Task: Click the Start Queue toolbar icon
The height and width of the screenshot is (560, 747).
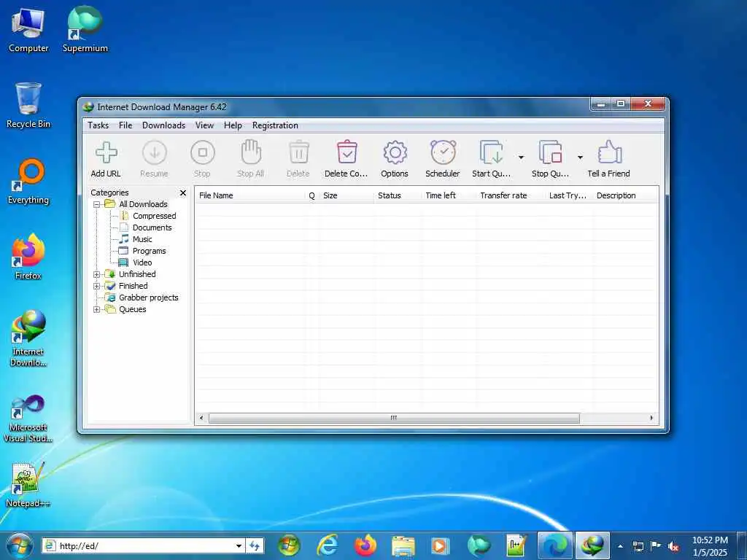Action: coord(491,152)
